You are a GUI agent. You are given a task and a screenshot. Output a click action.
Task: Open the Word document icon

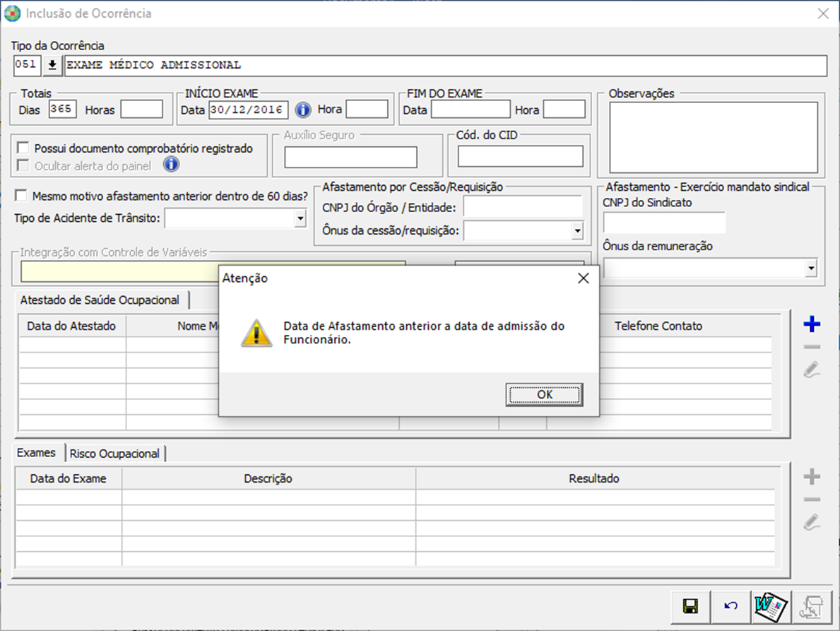click(771, 606)
